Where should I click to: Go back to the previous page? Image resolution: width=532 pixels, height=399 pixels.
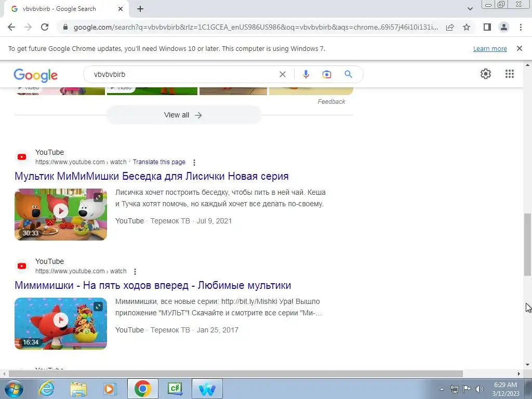(11, 27)
